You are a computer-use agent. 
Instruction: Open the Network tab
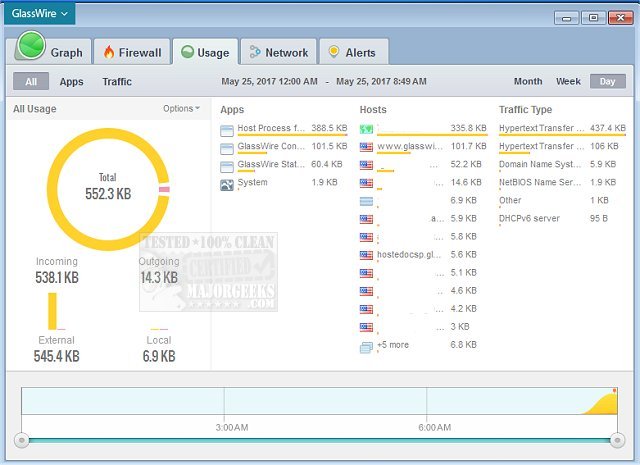tap(279, 52)
